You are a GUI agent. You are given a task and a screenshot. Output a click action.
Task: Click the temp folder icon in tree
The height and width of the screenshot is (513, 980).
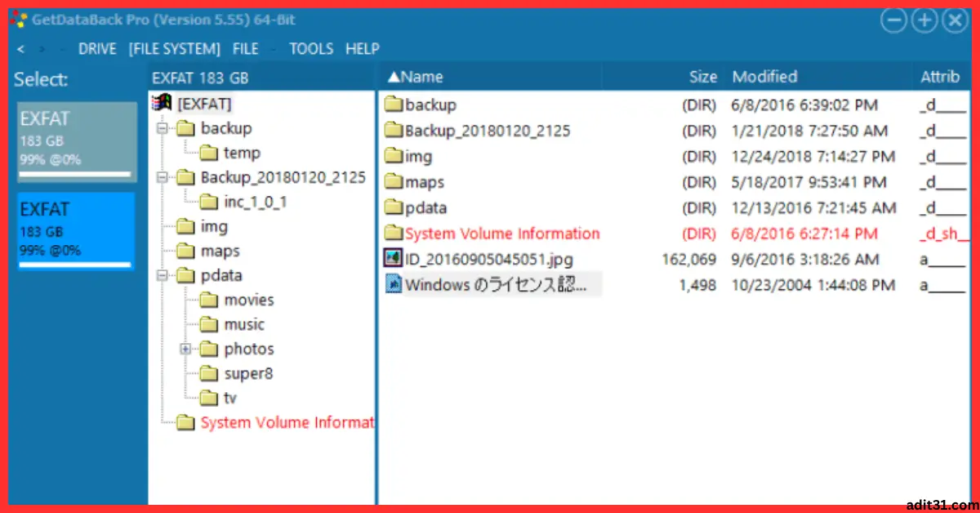point(210,153)
